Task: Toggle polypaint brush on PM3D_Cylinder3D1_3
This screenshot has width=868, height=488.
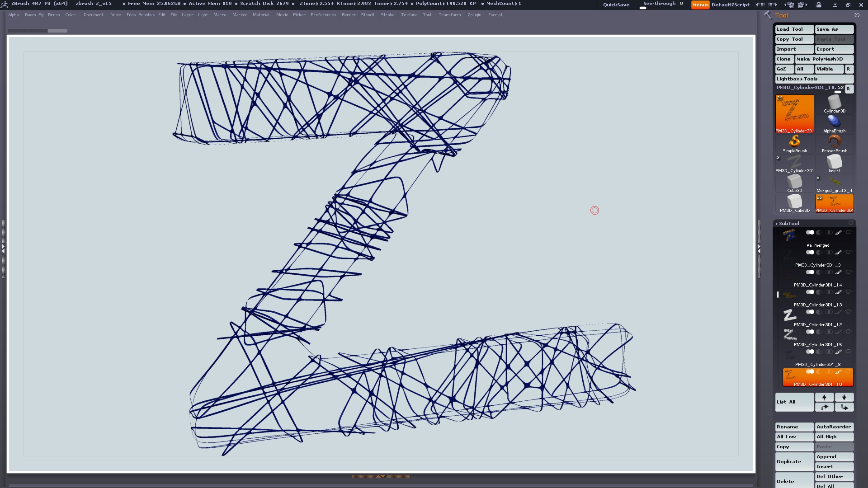Action: click(x=838, y=252)
